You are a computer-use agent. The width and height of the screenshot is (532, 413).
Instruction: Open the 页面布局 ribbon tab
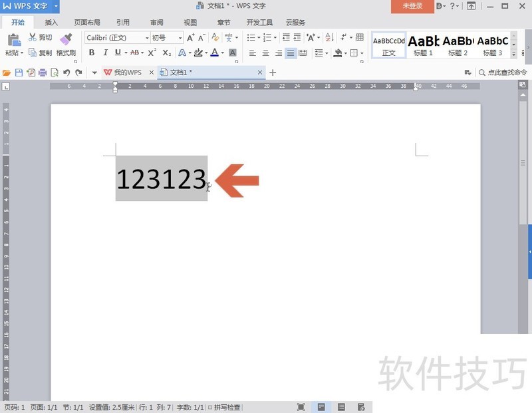(x=86, y=22)
